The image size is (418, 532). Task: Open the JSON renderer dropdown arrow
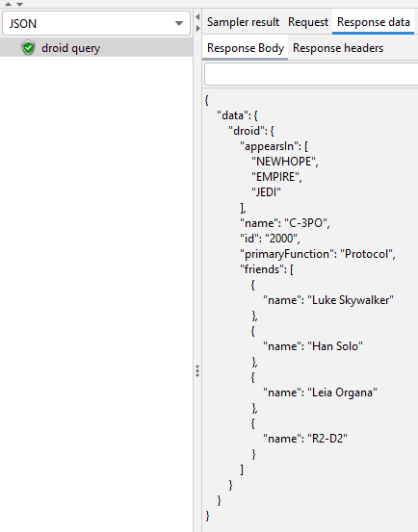tap(179, 23)
